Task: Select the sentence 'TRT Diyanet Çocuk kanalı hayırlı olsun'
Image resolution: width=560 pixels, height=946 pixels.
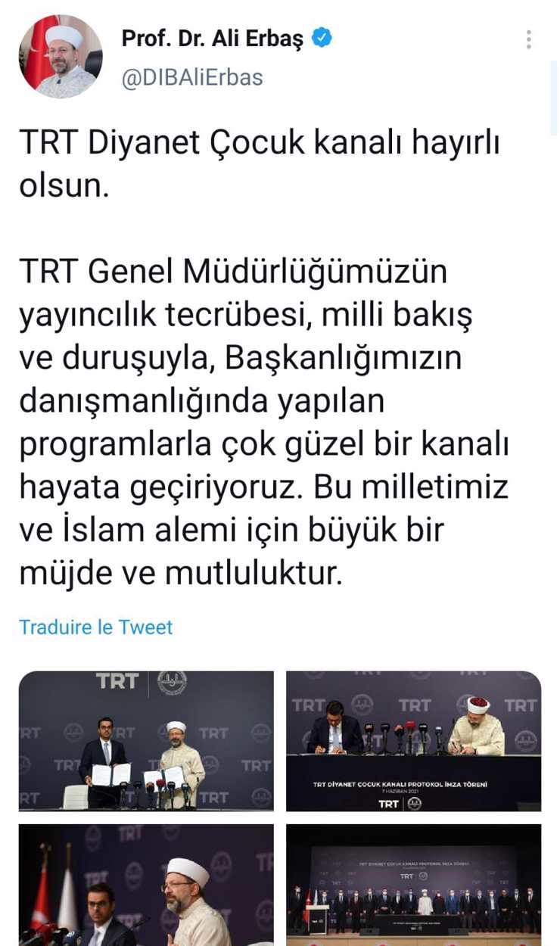Action: pyautogui.click(x=260, y=163)
